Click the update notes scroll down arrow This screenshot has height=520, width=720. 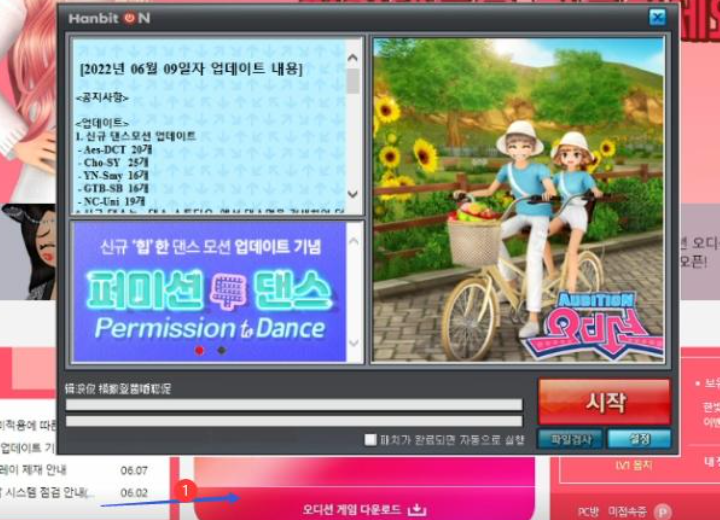[x=353, y=194]
